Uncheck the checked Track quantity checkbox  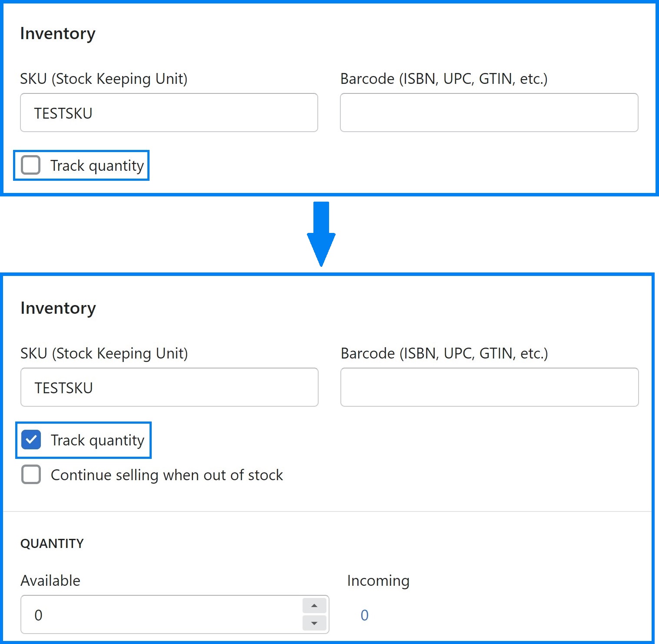pyautogui.click(x=31, y=440)
